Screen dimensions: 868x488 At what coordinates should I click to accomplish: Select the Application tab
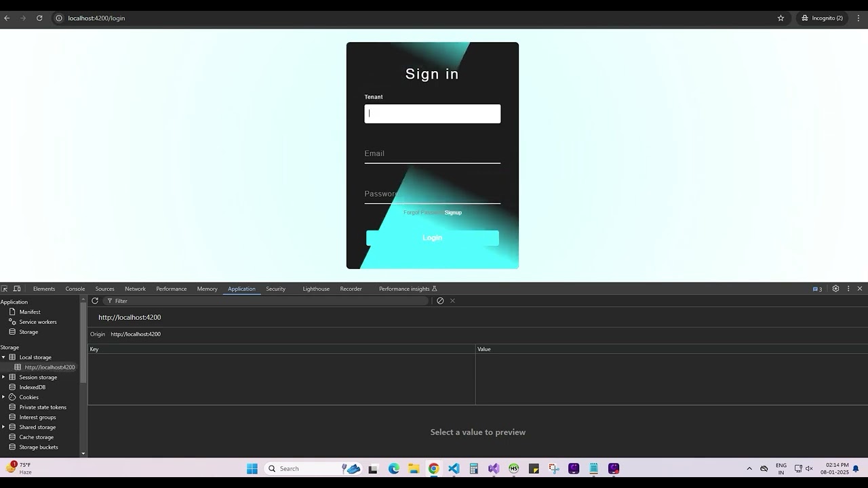(241, 289)
